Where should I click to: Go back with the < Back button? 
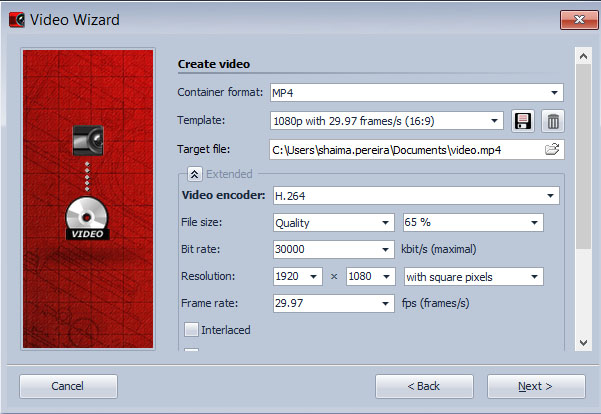tap(424, 386)
